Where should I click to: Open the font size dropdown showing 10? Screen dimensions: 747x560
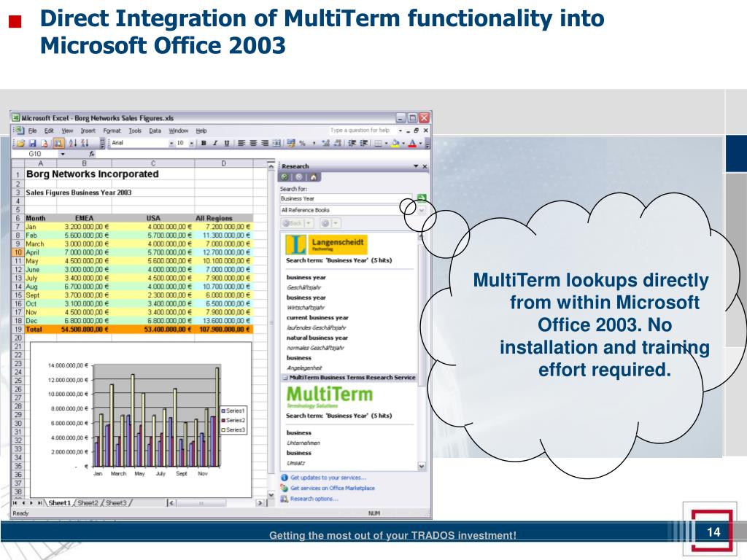tap(192, 143)
